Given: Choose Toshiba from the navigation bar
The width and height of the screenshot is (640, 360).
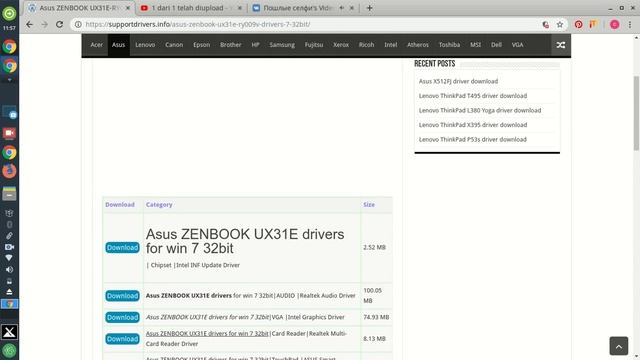Looking at the screenshot, I should (449, 45).
